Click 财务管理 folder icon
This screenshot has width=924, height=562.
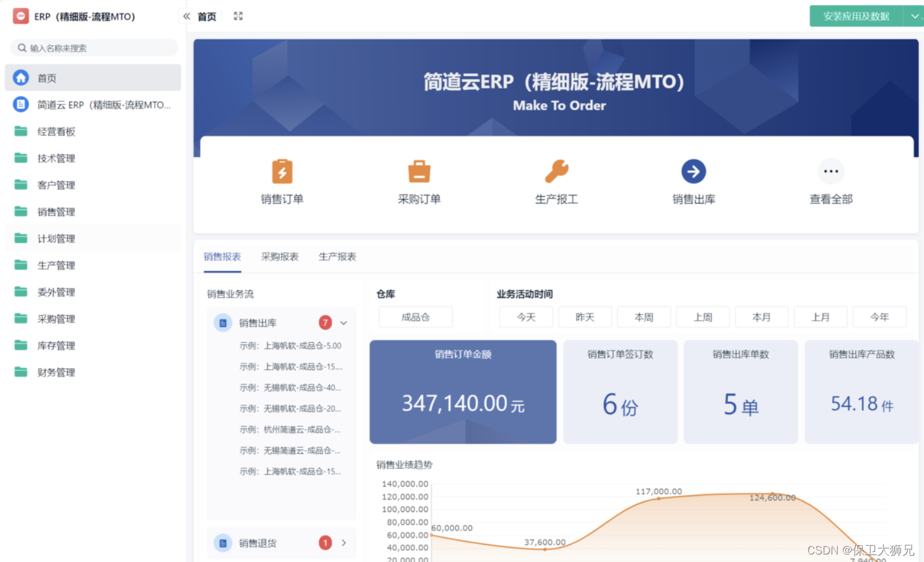click(21, 372)
